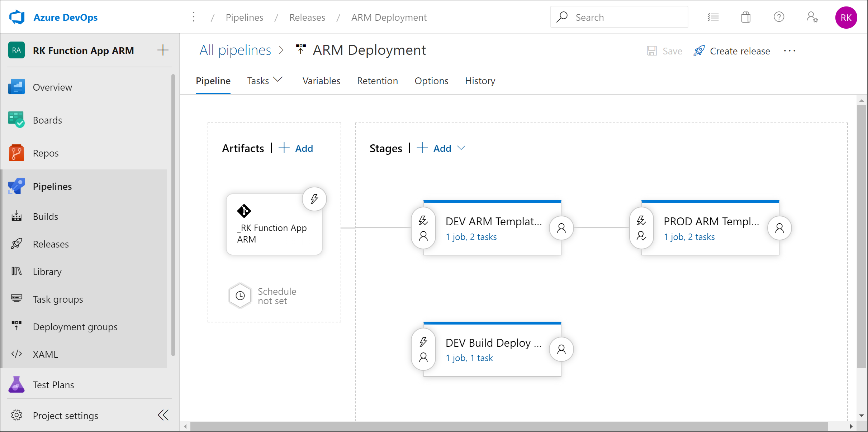Open Library in the Pipelines sidebar

(47, 272)
